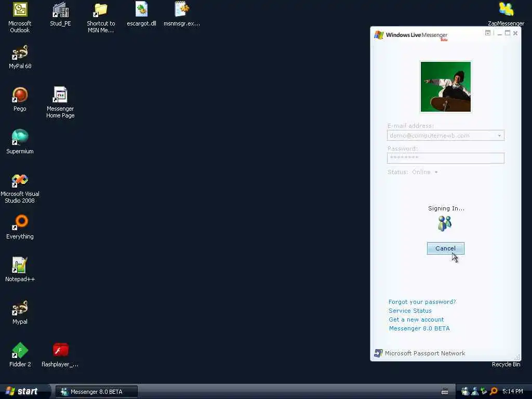
Task: Click the Messenger 8.0 BETA taskbar button
Action: (x=96, y=392)
